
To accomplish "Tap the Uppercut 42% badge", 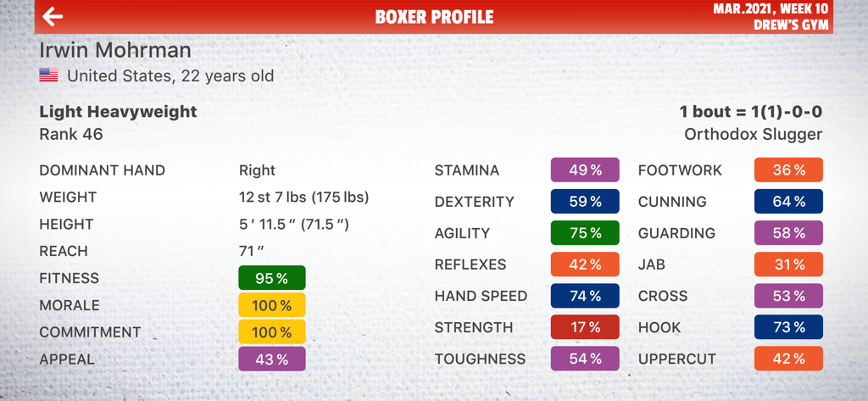I will click(x=788, y=359).
